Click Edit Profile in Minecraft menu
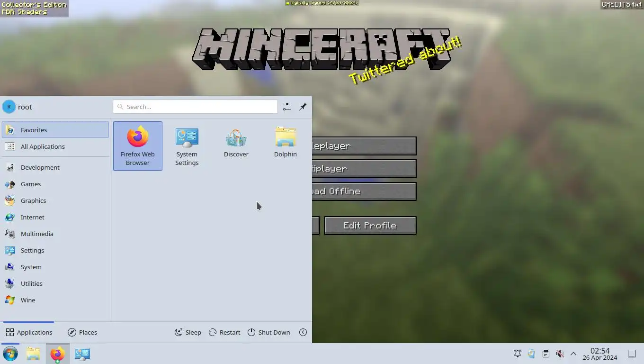Screen dimensions: 644x364 click(x=370, y=226)
